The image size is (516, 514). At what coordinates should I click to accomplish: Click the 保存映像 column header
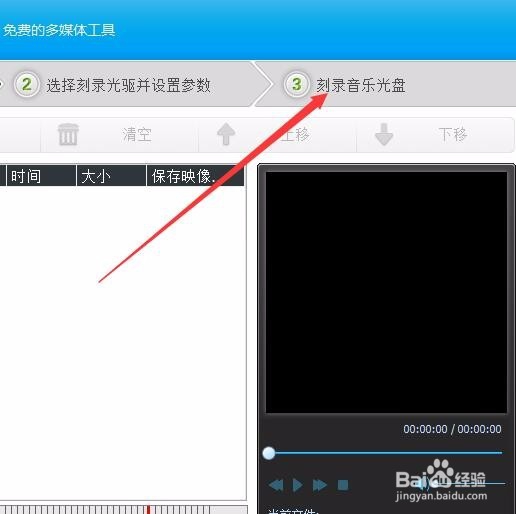(195, 176)
